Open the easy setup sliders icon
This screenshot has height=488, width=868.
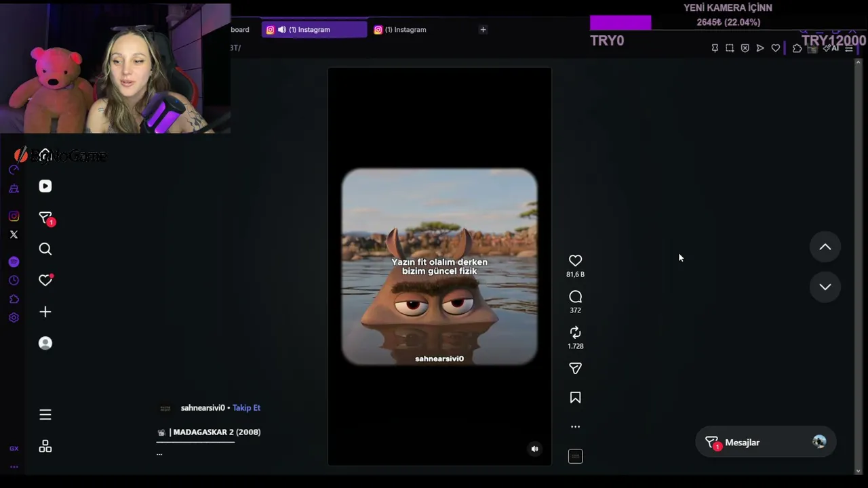click(x=848, y=48)
